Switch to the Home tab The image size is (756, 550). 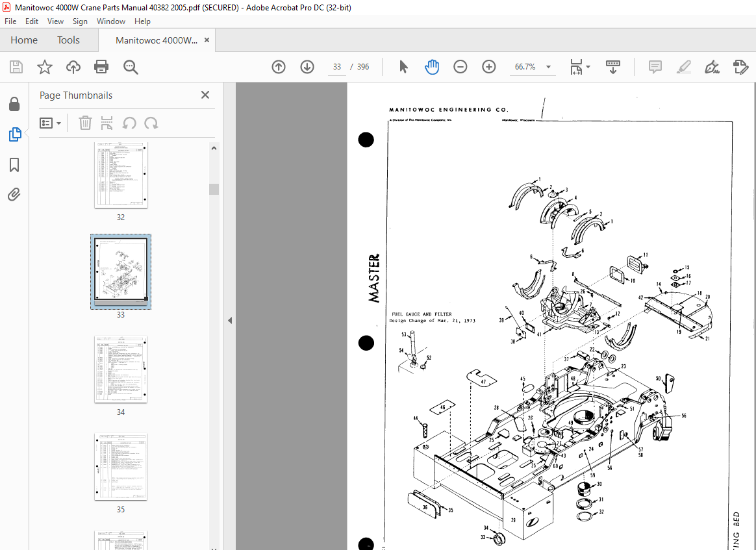24,40
